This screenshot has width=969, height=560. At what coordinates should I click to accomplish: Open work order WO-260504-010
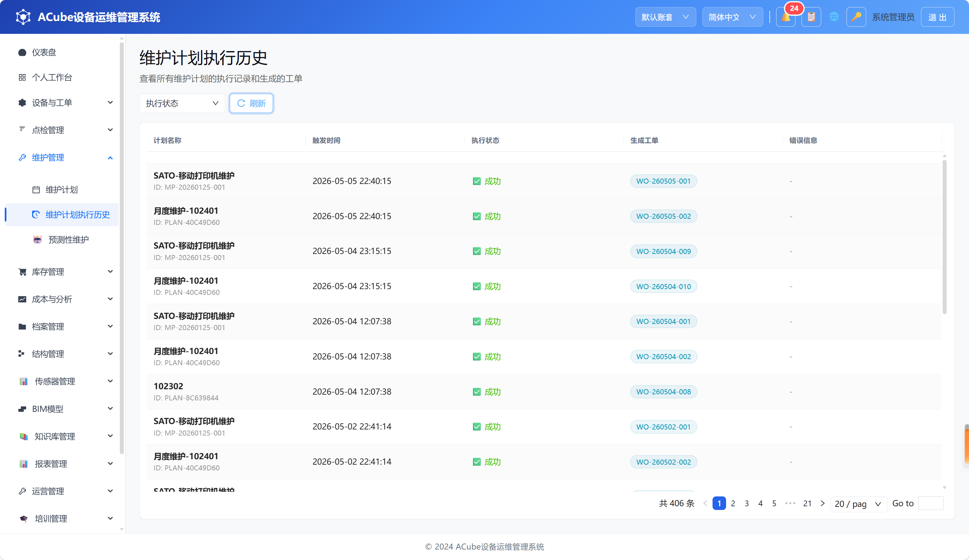tap(663, 286)
